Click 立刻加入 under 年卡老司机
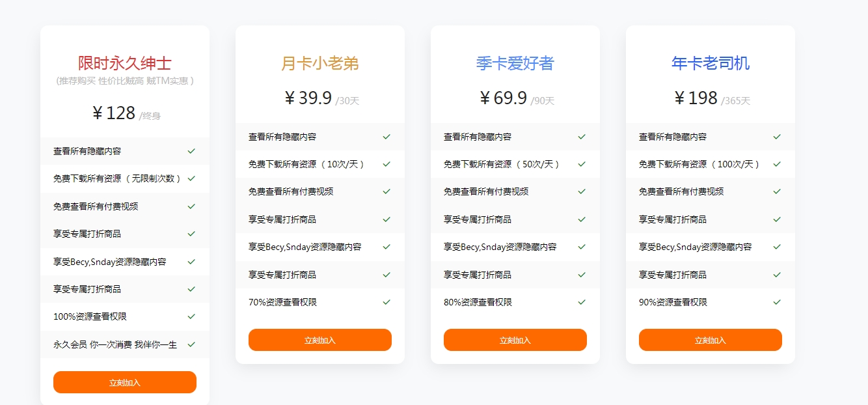This screenshot has width=868, height=405. [x=710, y=339]
